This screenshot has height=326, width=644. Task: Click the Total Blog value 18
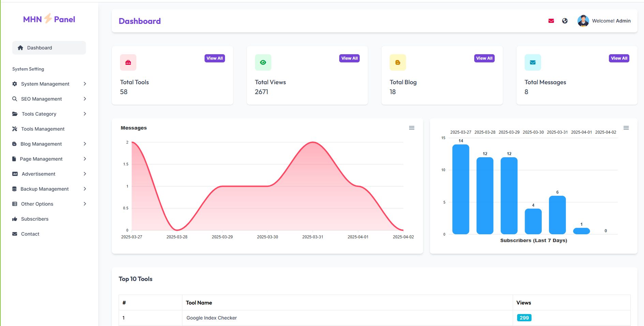click(x=393, y=92)
